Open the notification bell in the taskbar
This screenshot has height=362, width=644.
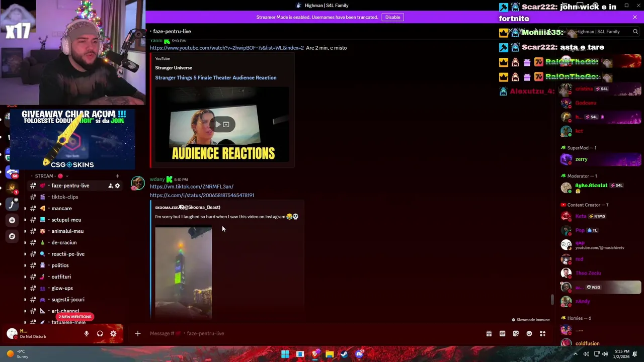635,354
